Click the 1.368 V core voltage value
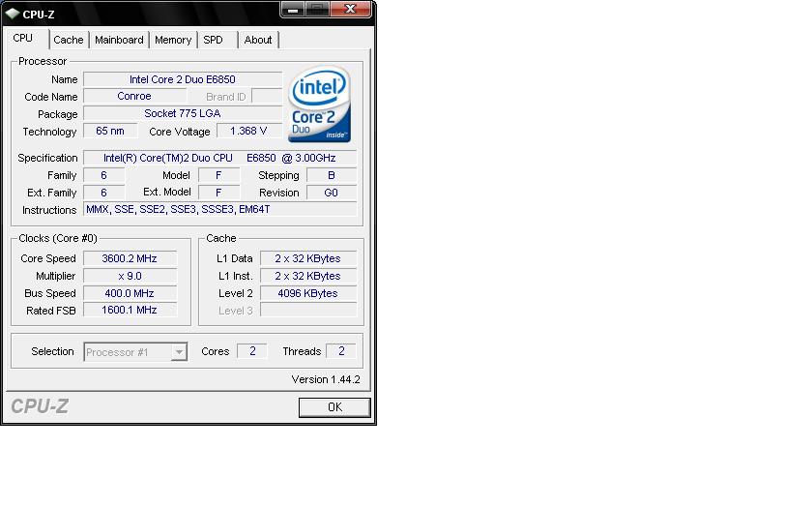812x508 pixels. coord(248,131)
